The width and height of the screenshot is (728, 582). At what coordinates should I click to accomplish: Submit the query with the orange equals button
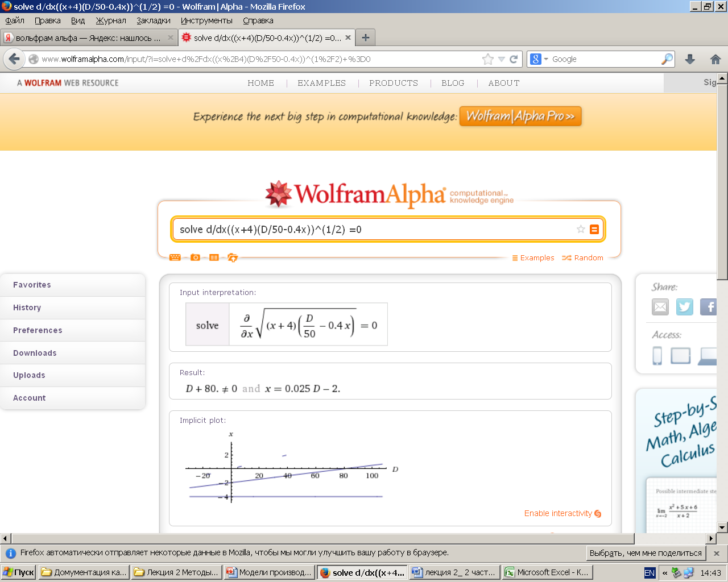click(594, 229)
